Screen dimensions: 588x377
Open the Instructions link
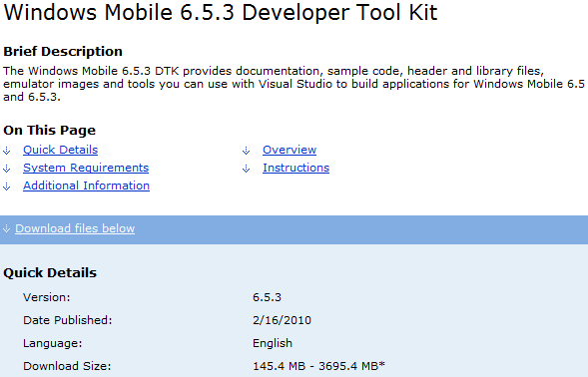295,168
